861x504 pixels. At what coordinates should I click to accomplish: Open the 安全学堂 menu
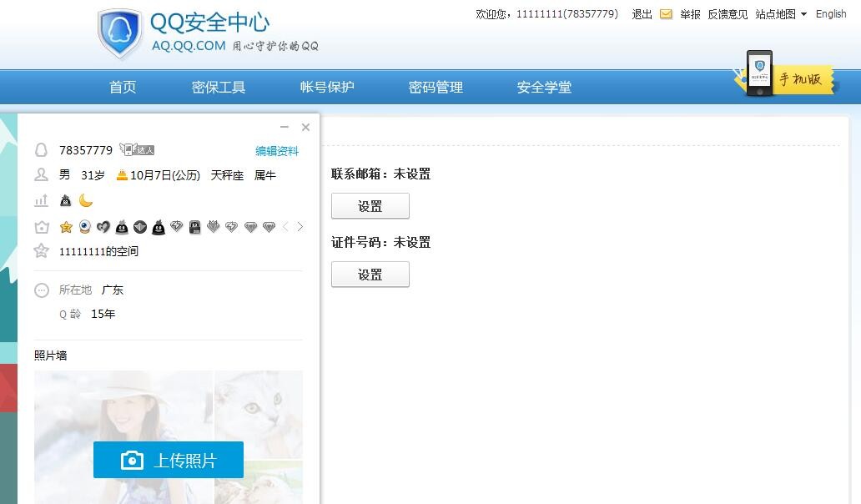pos(544,87)
